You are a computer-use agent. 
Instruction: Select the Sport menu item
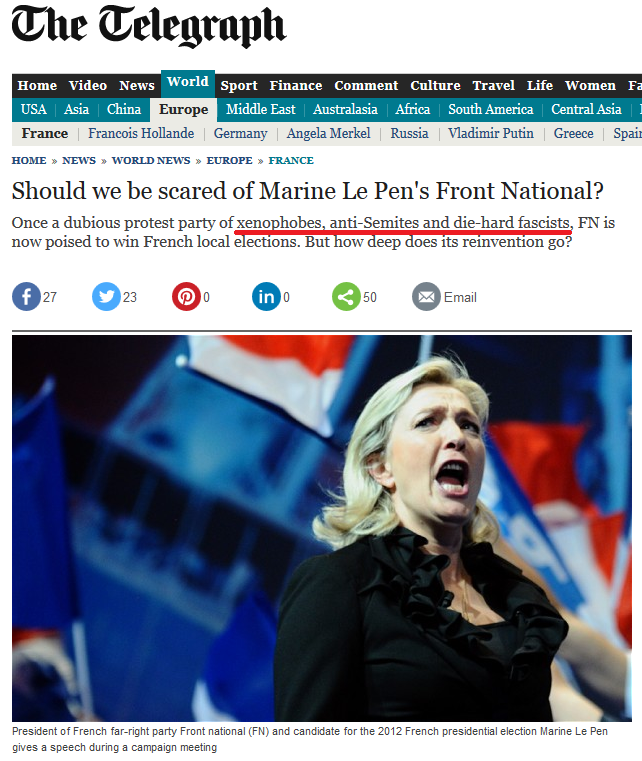click(x=239, y=85)
